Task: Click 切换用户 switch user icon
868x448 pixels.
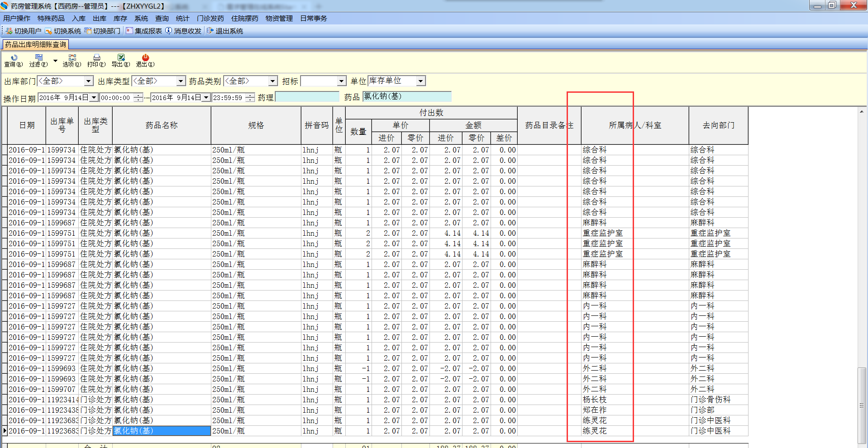Action: [x=9, y=31]
